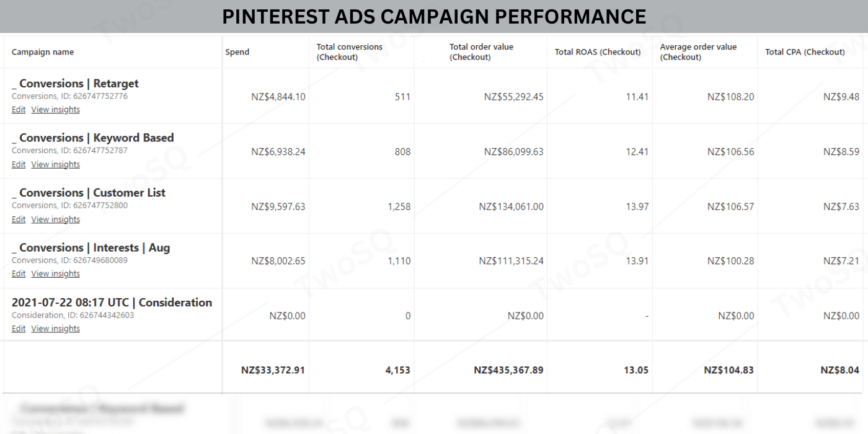Viewport: 868px width, 434px height.
Task: Open View insights for Conversions | Retarget
Action: click(55, 110)
